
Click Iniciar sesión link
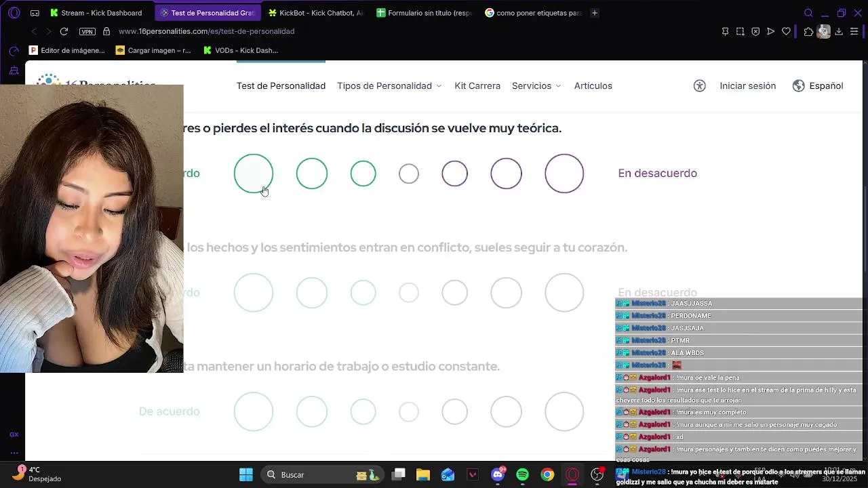pyautogui.click(x=747, y=86)
